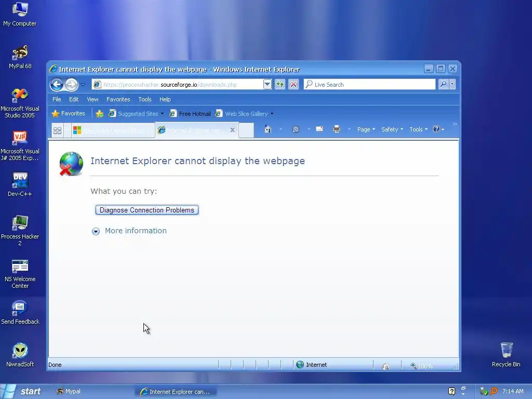Select NiwradSoft alien desktop icon
This screenshot has width=532, height=399.
pyautogui.click(x=20, y=355)
